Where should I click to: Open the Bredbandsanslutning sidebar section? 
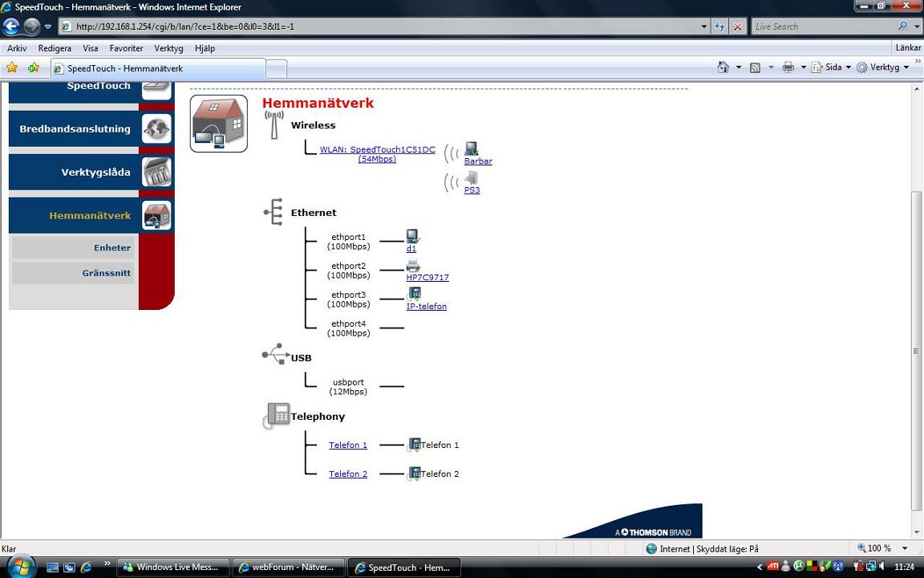[x=74, y=128]
